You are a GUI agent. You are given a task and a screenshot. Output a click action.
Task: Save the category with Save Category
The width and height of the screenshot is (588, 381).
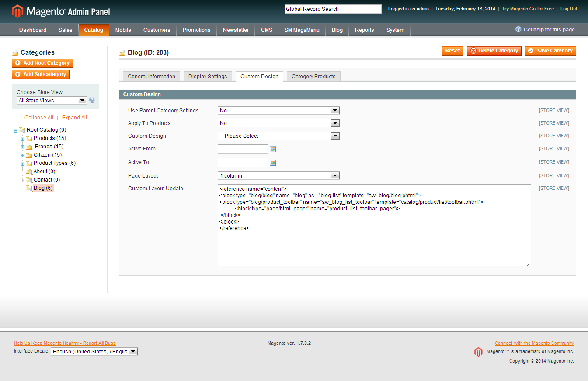(x=550, y=51)
